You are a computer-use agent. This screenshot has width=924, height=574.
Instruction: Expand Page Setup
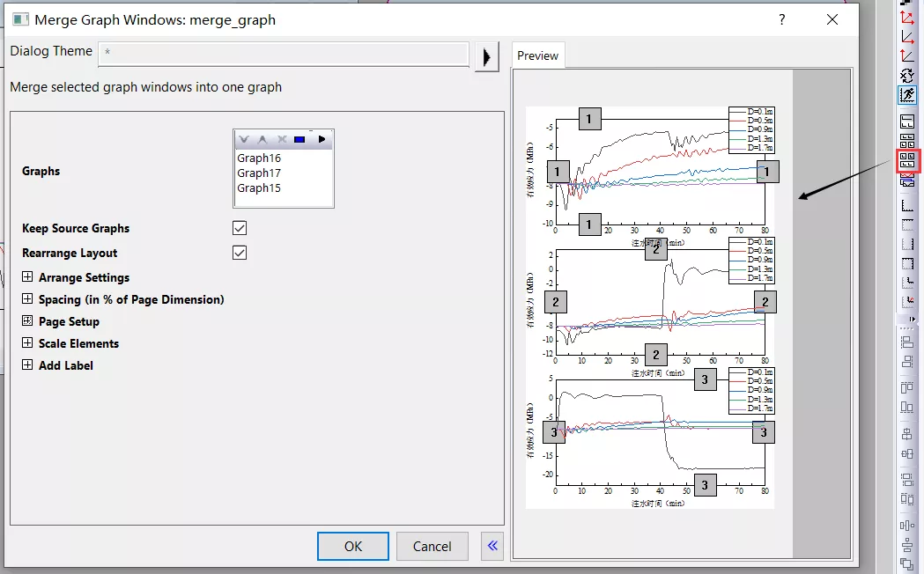coord(27,320)
